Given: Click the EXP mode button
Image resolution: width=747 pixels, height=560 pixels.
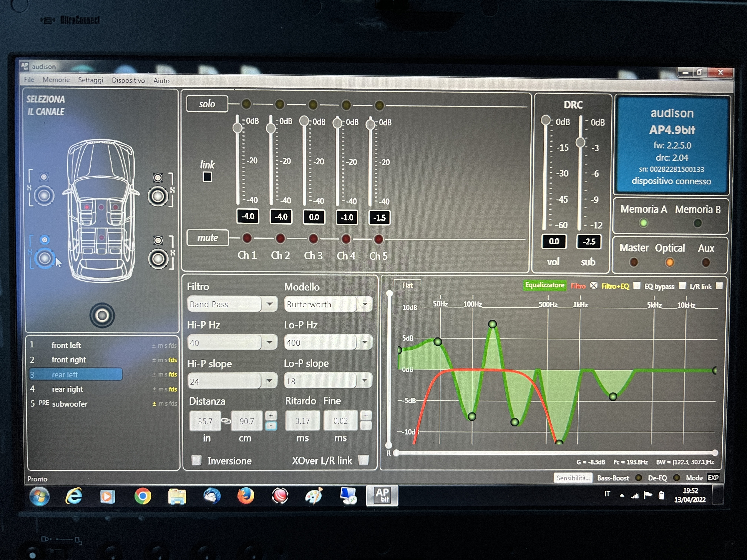Looking at the screenshot, I should 713,478.
